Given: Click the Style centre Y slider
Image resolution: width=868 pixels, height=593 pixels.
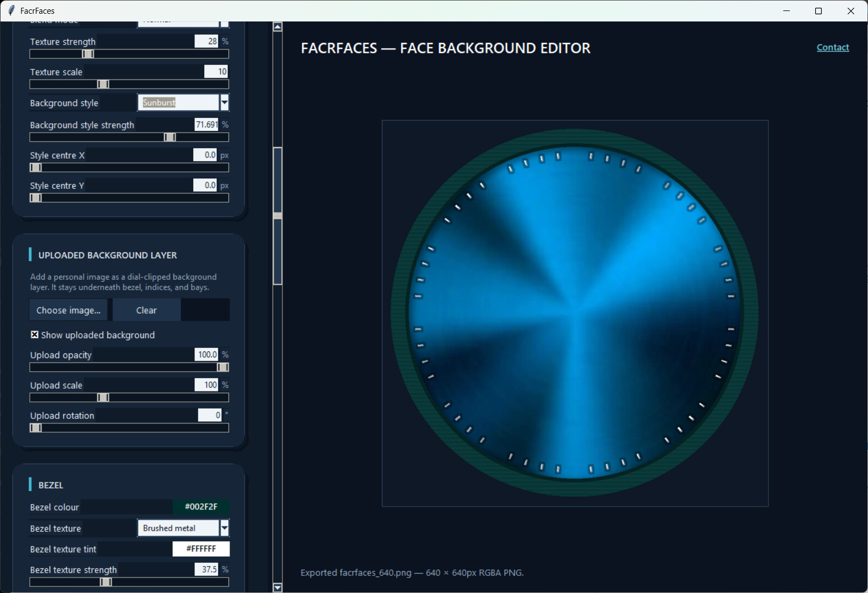Looking at the screenshot, I should pyautogui.click(x=129, y=198).
